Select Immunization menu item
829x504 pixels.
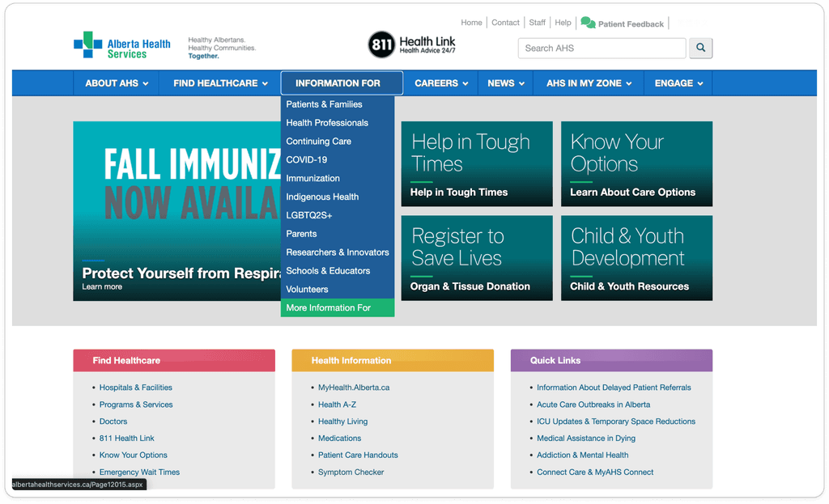(x=338, y=179)
